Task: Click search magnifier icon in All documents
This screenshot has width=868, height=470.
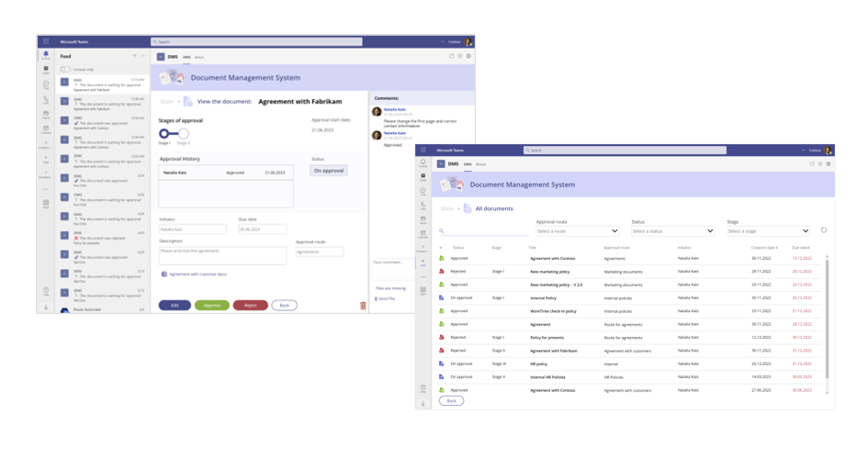Action: tap(442, 230)
